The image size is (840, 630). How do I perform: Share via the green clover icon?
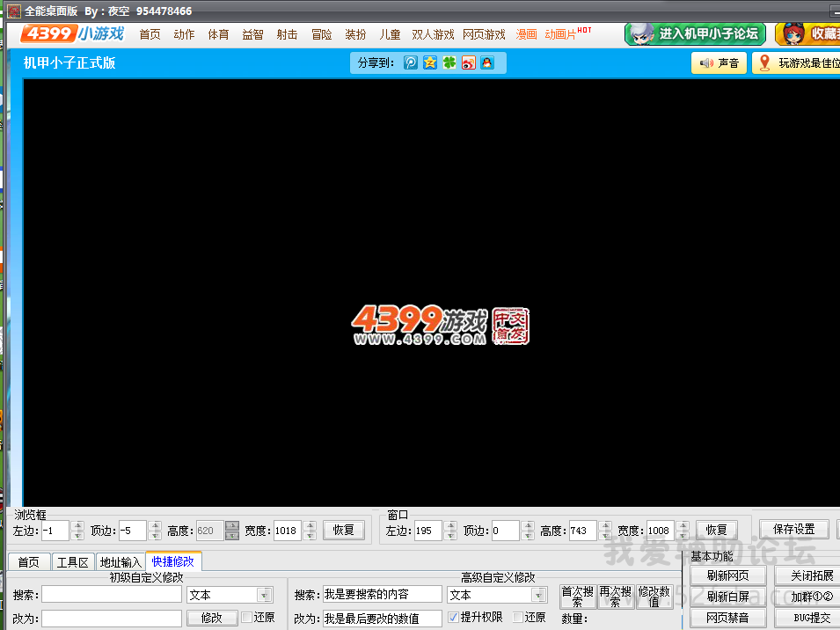[x=449, y=62]
